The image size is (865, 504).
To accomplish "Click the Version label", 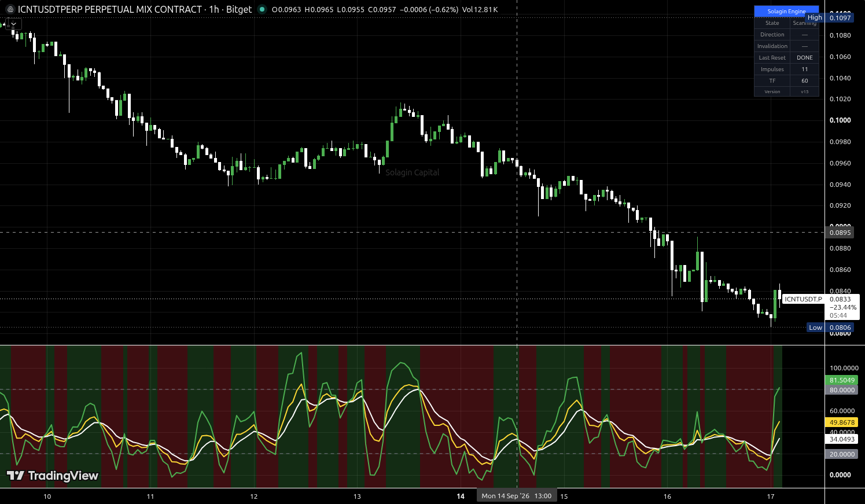I will coord(772,91).
